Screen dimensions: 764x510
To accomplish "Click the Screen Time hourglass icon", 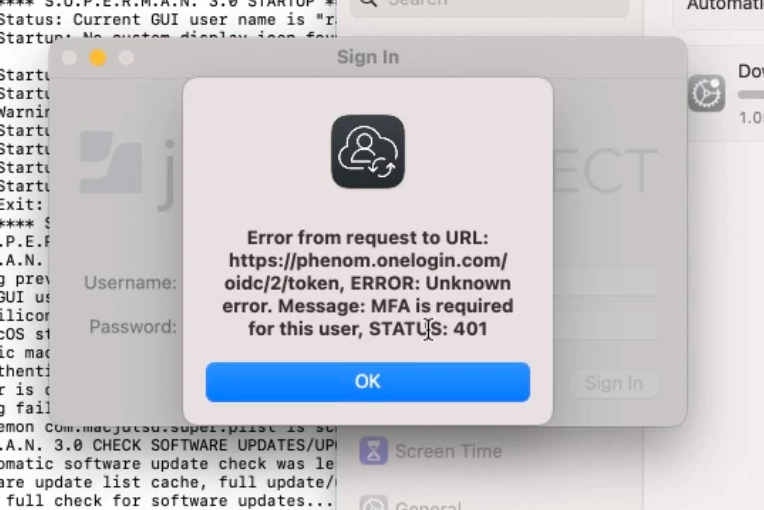I will (374, 451).
